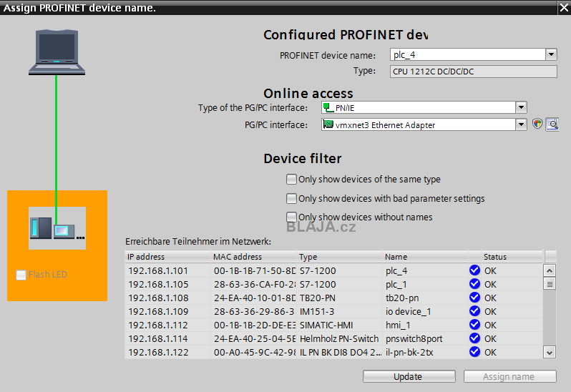The image size is (571, 392).
Task: Sort by the Status column header
Action: pos(512,257)
